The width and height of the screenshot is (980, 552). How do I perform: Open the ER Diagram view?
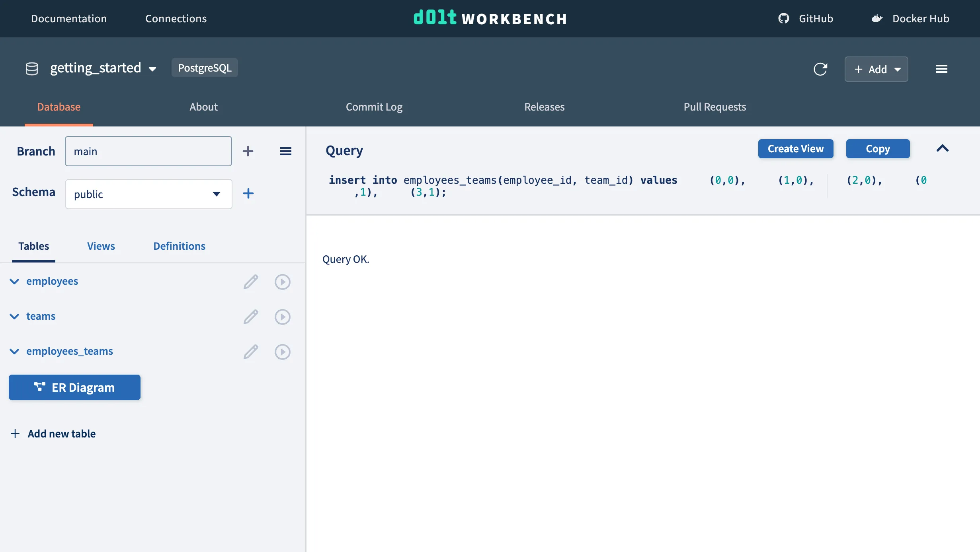click(x=74, y=387)
